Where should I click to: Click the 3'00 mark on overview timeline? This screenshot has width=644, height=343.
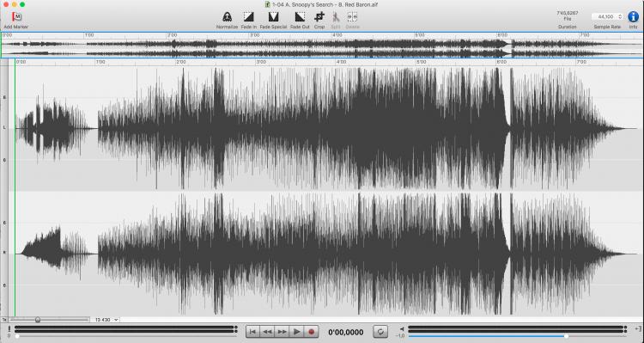click(x=255, y=35)
